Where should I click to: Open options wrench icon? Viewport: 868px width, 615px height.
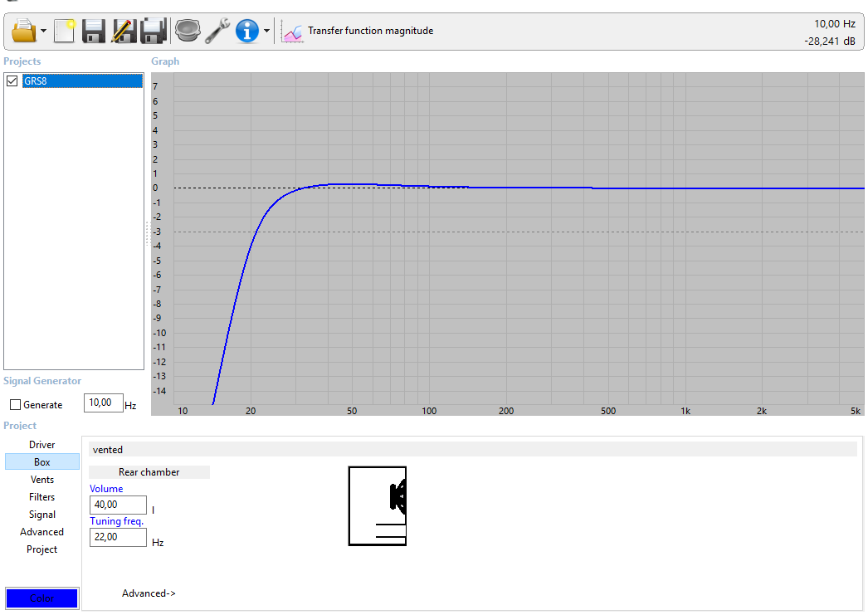pyautogui.click(x=217, y=31)
